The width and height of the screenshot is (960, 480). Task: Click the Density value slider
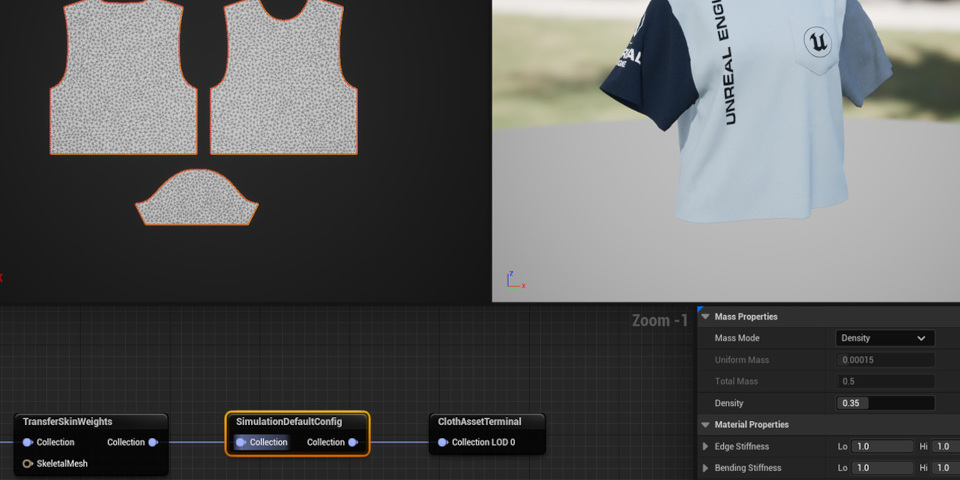tap(884, 403)
